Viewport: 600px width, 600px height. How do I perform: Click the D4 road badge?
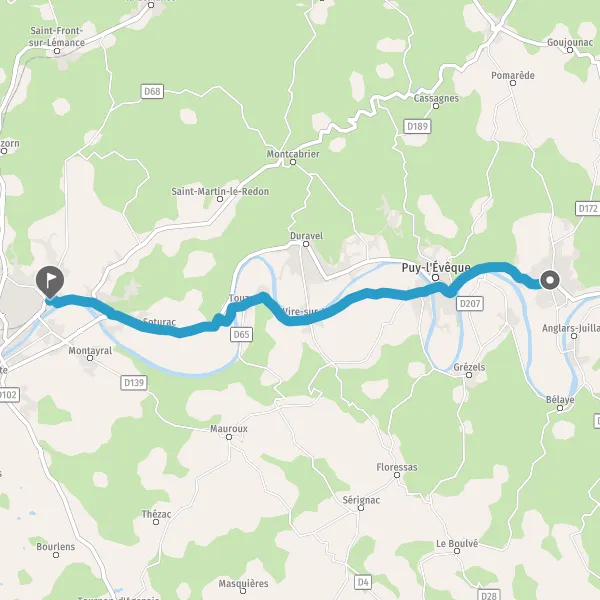(x=363, y=582)
